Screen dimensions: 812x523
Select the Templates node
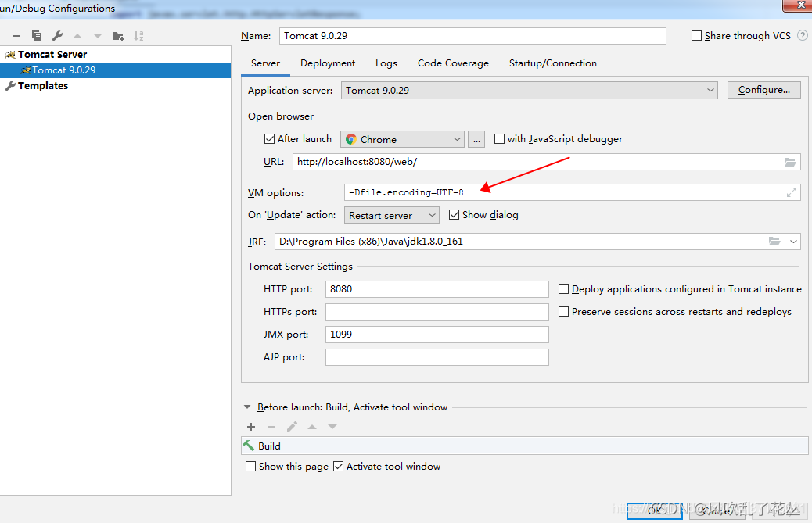point(43,86)
